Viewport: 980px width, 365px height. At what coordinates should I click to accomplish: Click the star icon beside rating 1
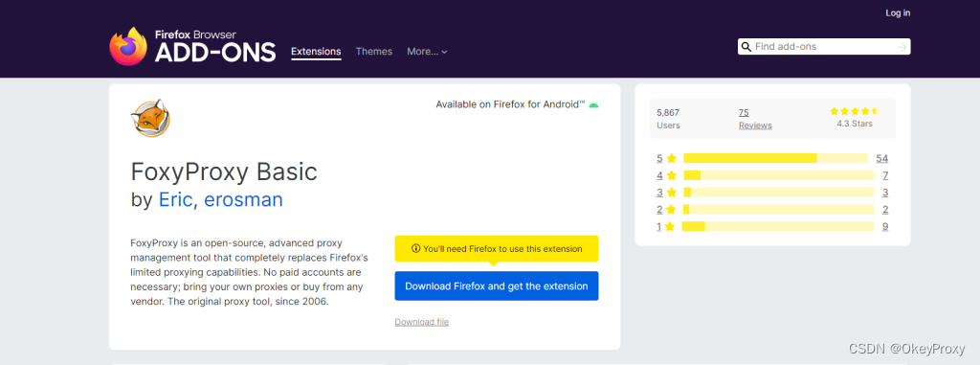(x=670, y=226)
